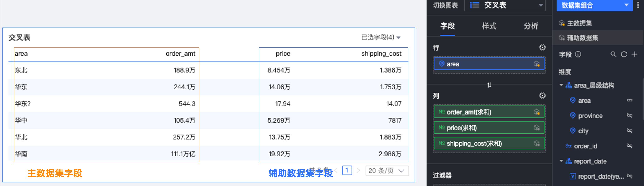Click dataset cube icon on price(求和) pill
This screenshot has width=644, height=186.
pos(536,128)
